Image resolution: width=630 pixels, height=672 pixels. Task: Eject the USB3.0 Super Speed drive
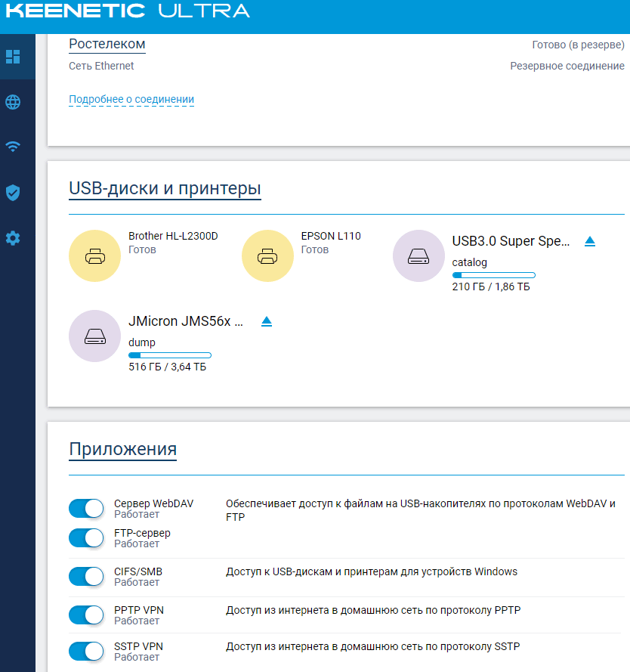[x=591, y=241]
